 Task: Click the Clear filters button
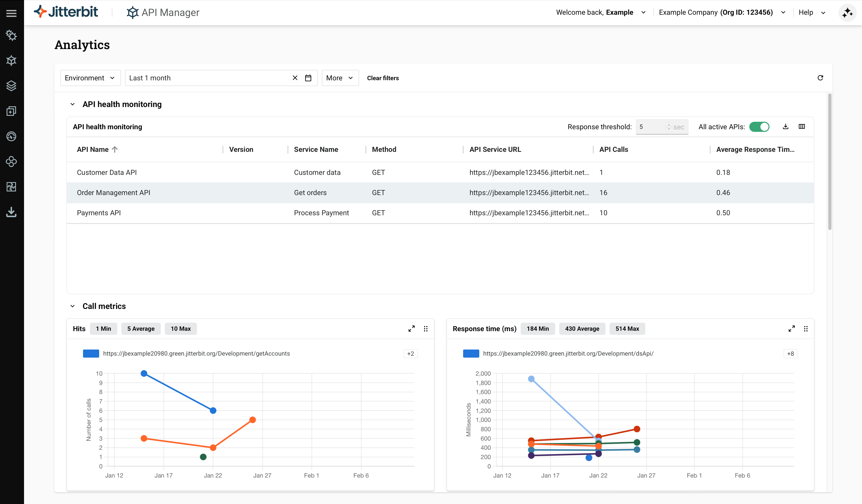[x=383, y=78]
